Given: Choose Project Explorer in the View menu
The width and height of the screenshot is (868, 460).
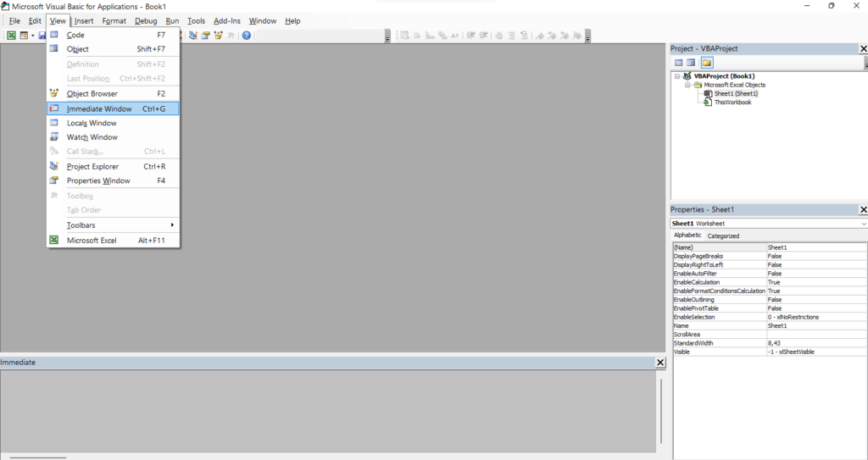Looking at the screenshot, I should [x=113, y=167].
